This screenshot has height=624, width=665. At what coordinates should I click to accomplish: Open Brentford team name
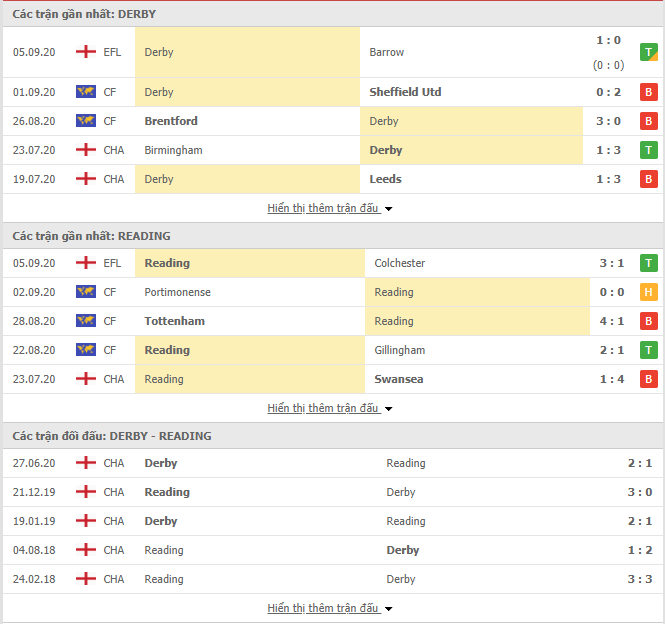[x=171, y=121]
